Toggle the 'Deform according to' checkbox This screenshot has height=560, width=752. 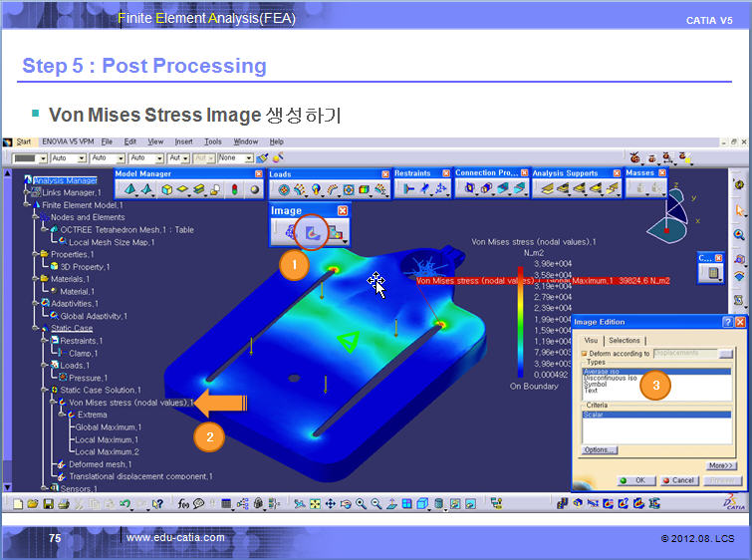pyautogui.click(x=585, y=353)
